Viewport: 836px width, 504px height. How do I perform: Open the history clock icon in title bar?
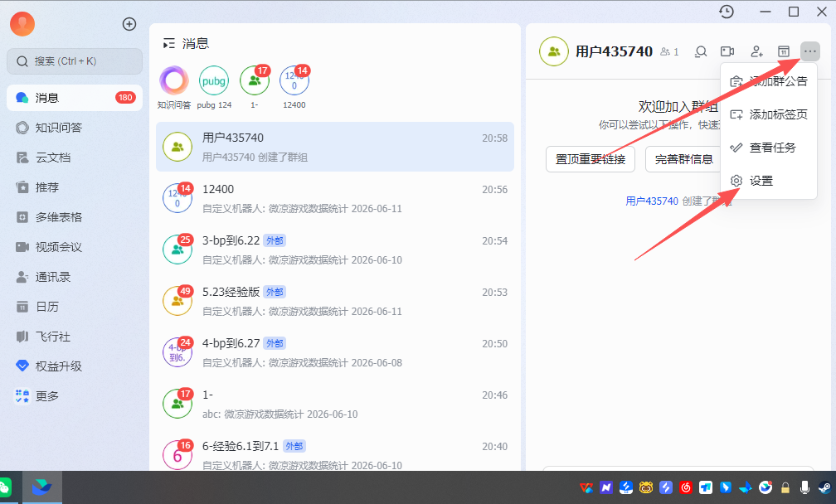pyautogui.click(x=727, y=12)
